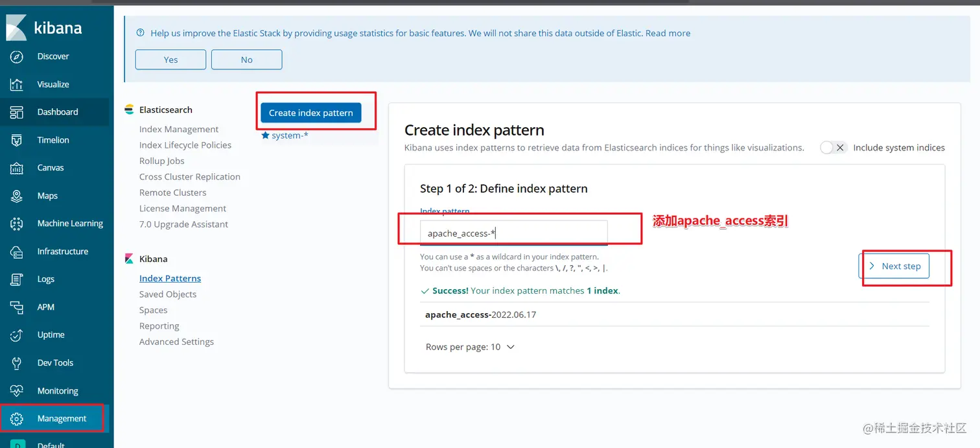Click the Next step button
The image size is (980, 448).
coord(894,266)
